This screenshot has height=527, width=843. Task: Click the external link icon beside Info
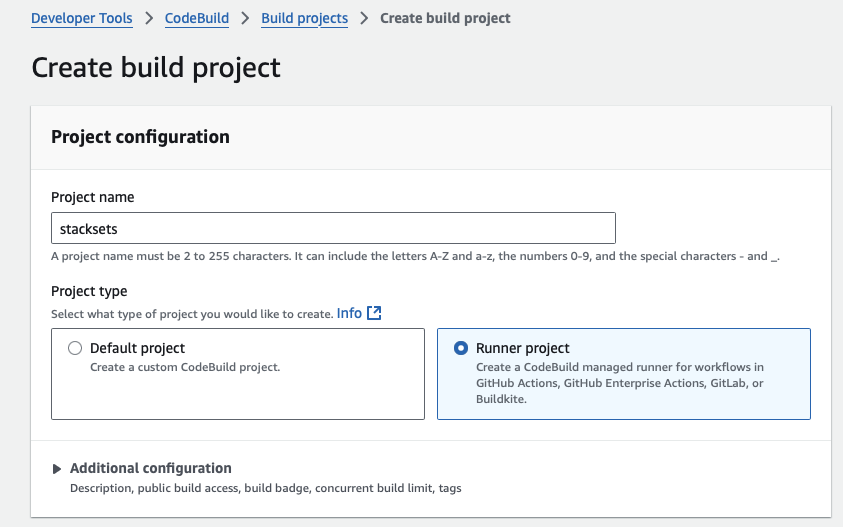click(375, 313)
